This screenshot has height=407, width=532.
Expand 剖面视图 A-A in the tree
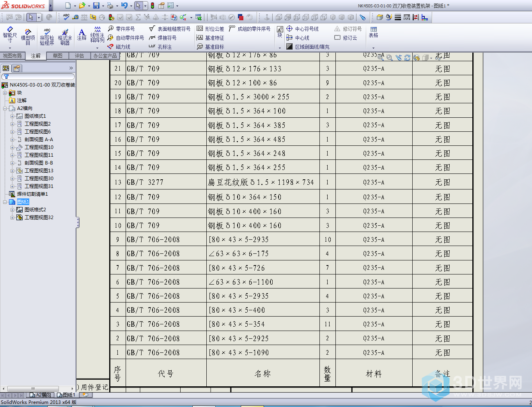tap(12, 140)
